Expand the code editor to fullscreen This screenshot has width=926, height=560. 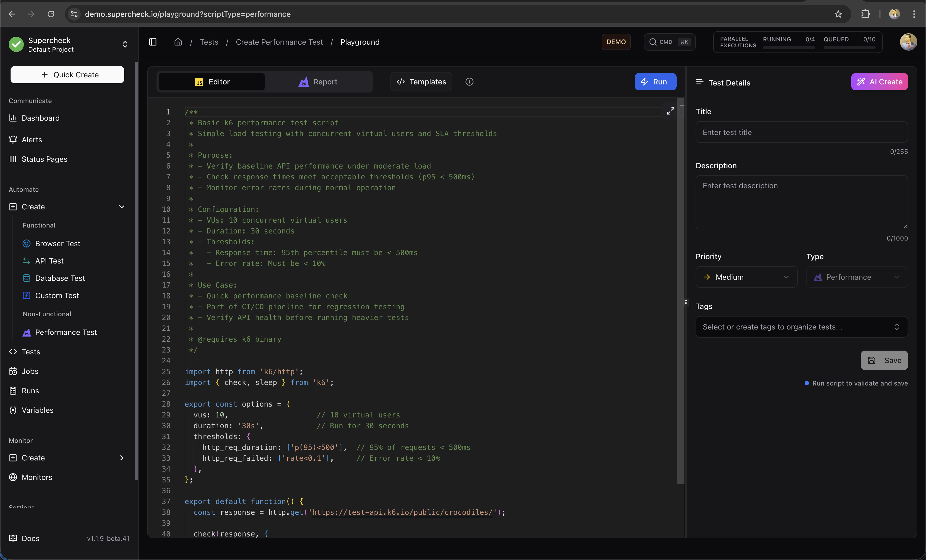point(670,111)
